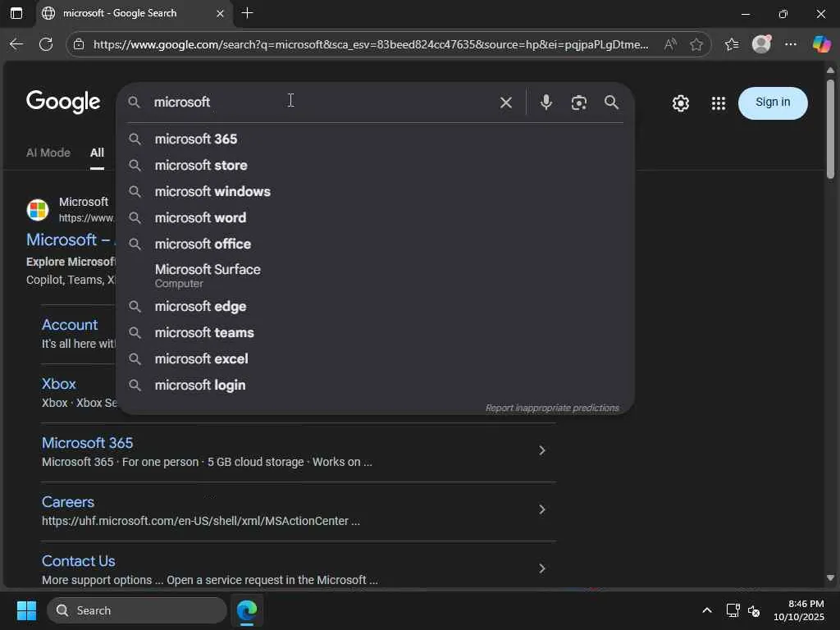Select the 'microsoft store' suggestion
Viewport: 840px width, 630px height.
tap(375, 165)
